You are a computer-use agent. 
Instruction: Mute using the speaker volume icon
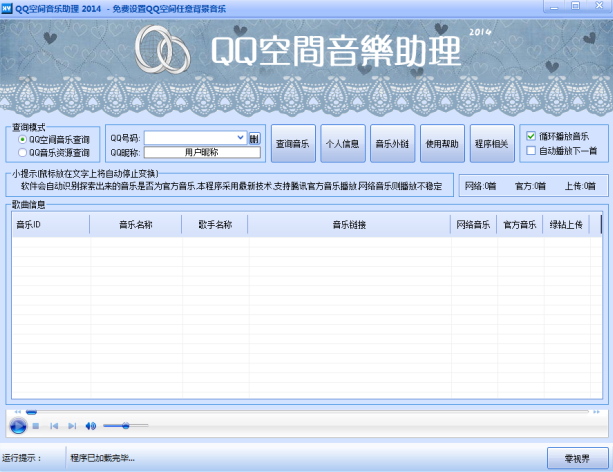click(91, 426)
